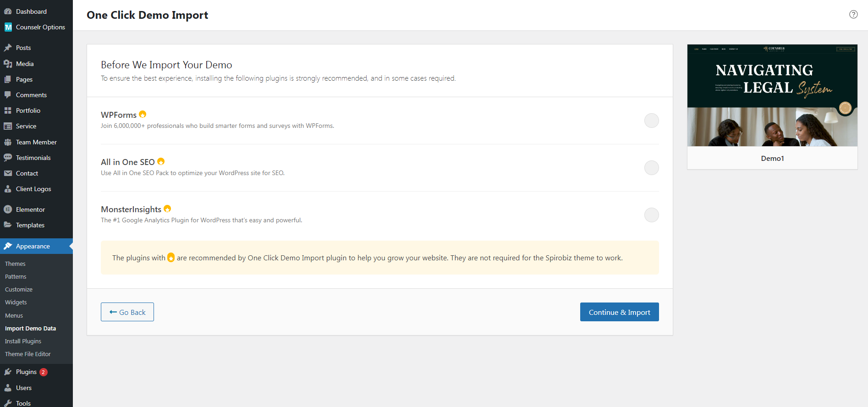868x407 pixels.
Task: Click the Plugins plug icon
Action: [8, 372]
